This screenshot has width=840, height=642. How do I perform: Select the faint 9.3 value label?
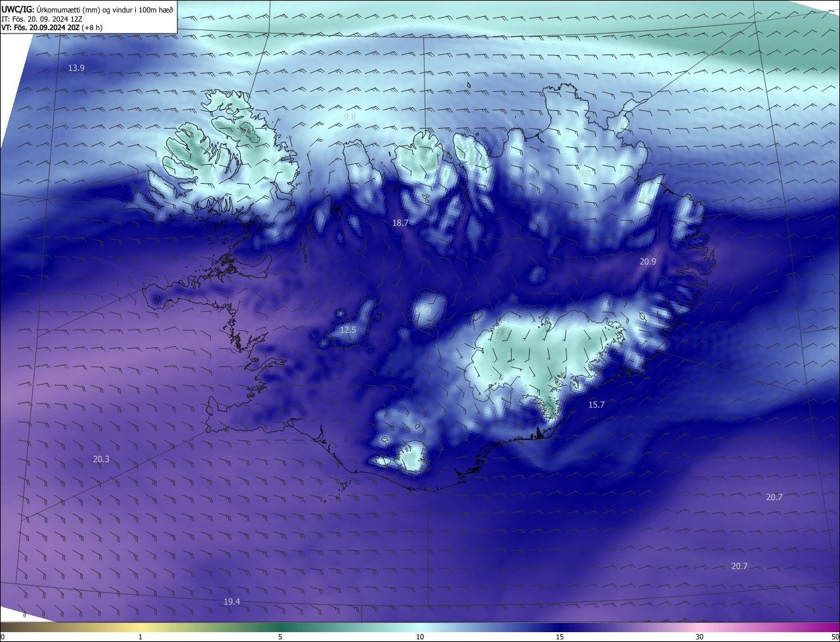(584, 173)
